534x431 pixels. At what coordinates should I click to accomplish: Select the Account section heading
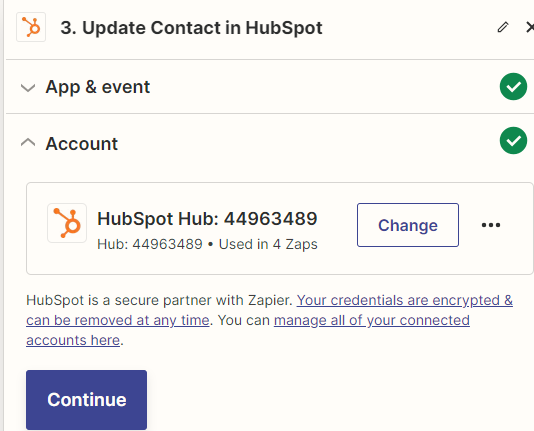[x=82, y=144]
